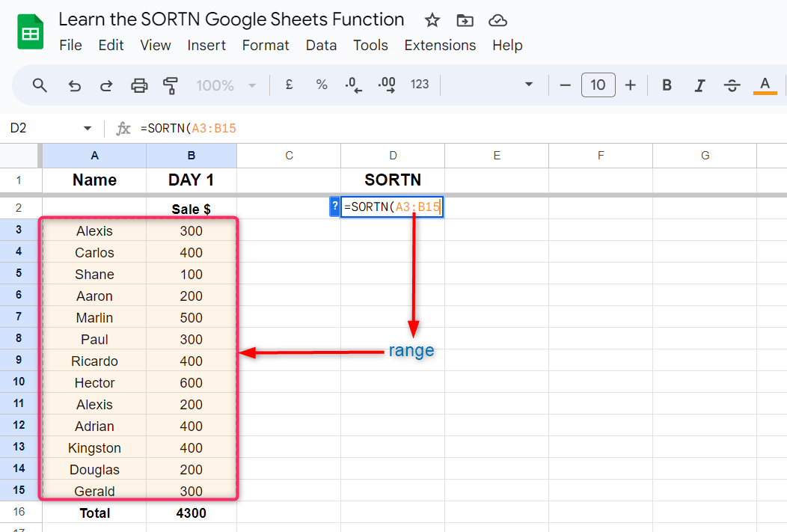Select column A header
787x532 pixels.
click(94, 156)
